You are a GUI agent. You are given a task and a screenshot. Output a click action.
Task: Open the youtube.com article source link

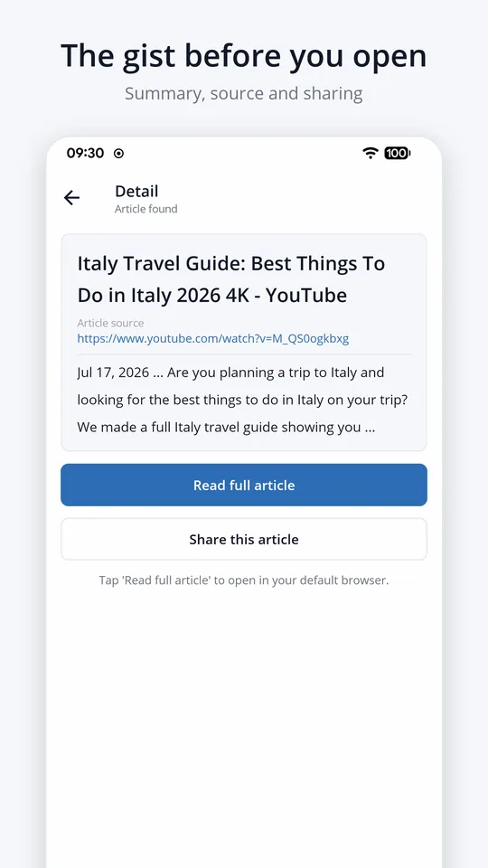[x=213, y=339]
